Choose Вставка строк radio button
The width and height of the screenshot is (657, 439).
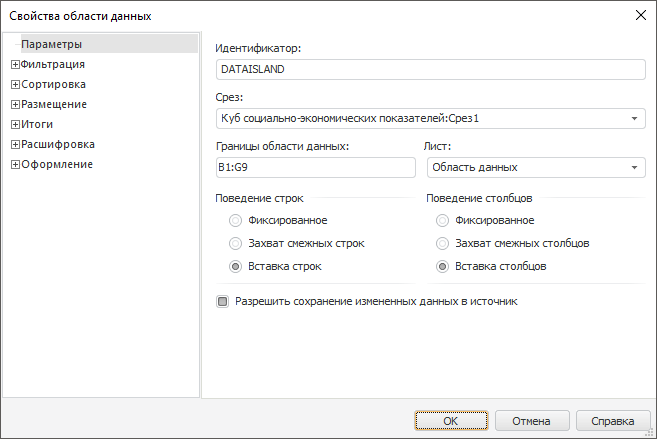coord(236,266)
